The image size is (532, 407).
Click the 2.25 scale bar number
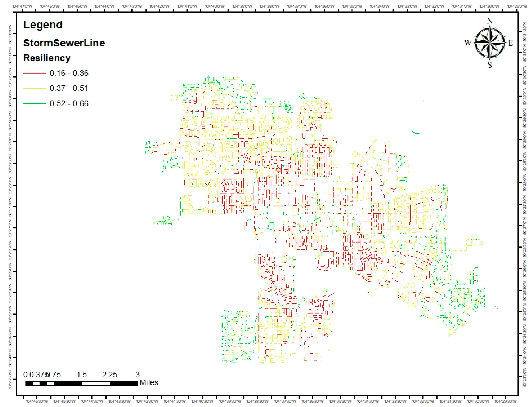click(109, 375)
